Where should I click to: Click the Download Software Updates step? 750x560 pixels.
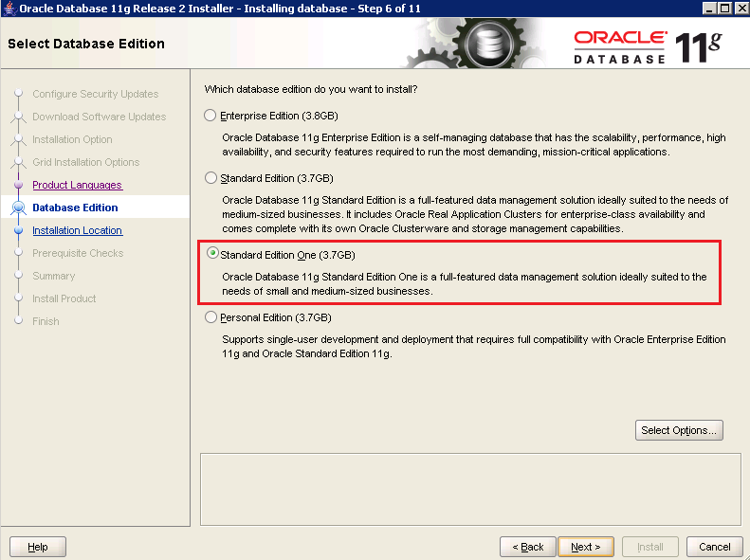tap(99, 117)
